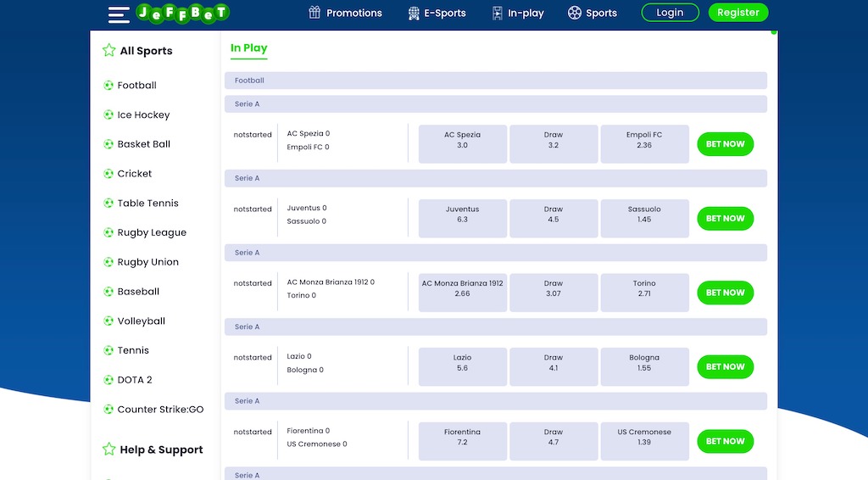Image resolution: width=868 pixels, height=480 pixels.
Task: Click the JeffBet logo
Action: pos(183,14)
